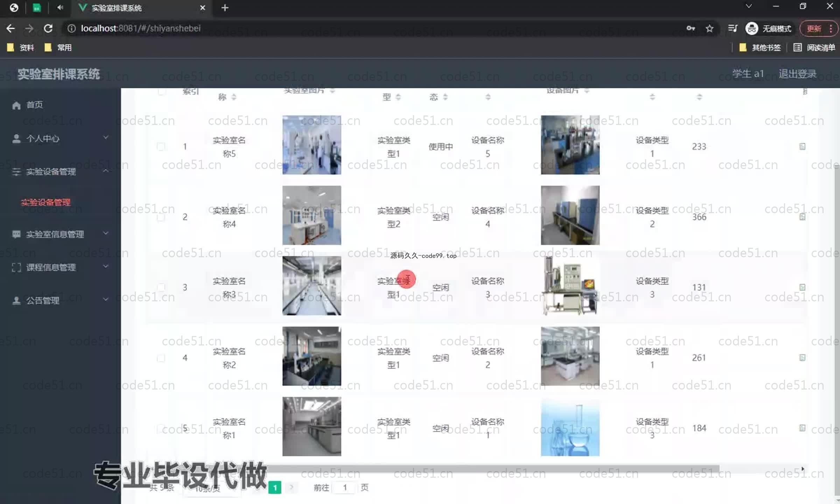This screenshot has width=840, height=504.
Task: Select the red 实验设备管理 submenu item
Action: click(x=45, y=202)
